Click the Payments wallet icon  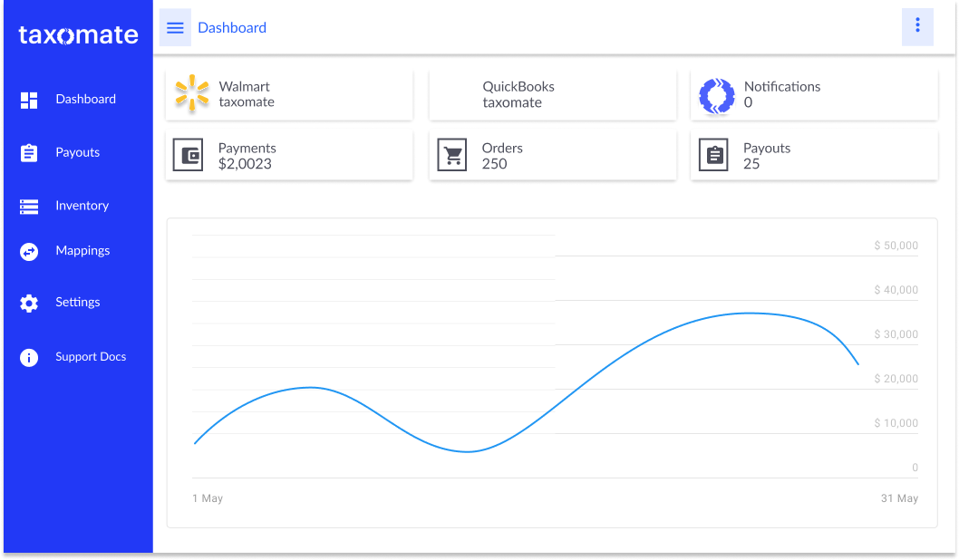click(x=189, y=156)
